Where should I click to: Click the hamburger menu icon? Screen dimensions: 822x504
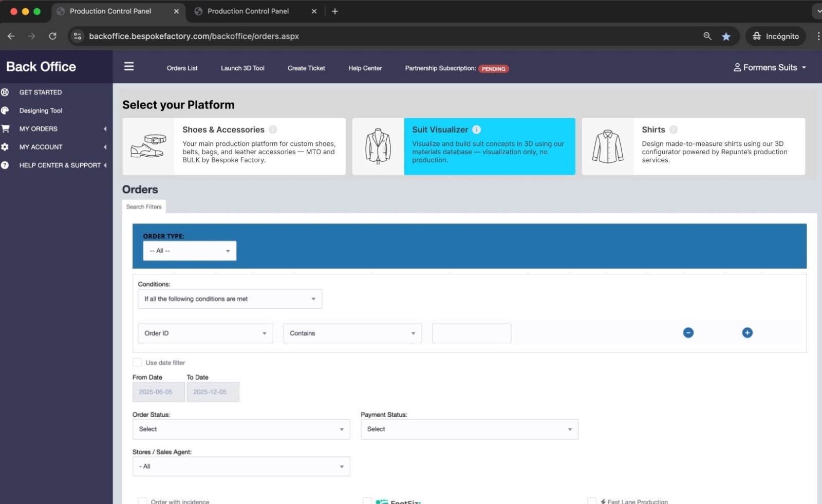129,66
